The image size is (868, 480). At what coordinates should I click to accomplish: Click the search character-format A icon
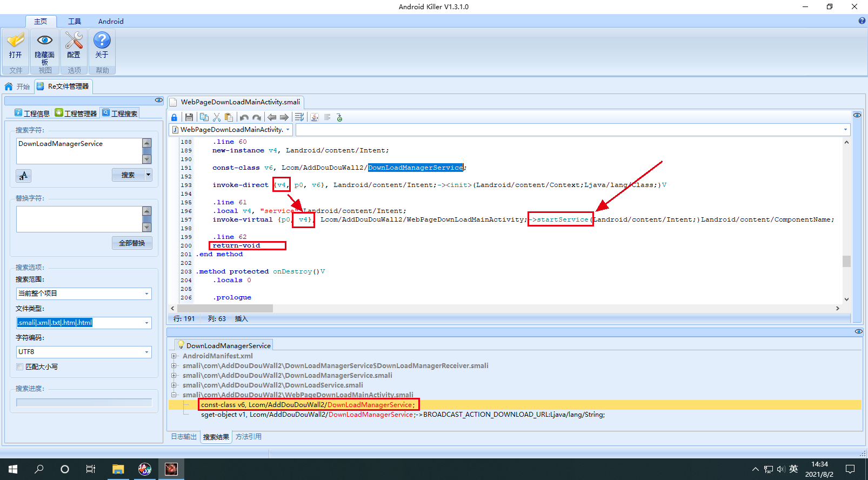click(x=23, y=176)
